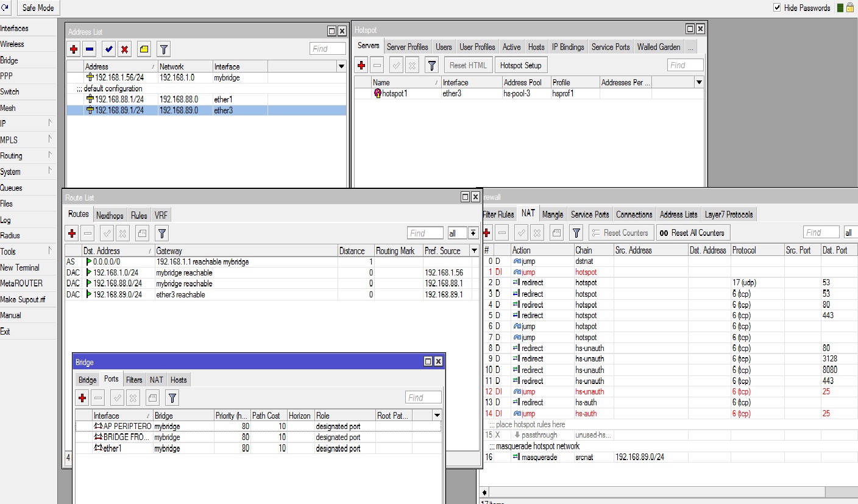Switch to the Mangle tab in Firewall

click(x=553, y=215)
